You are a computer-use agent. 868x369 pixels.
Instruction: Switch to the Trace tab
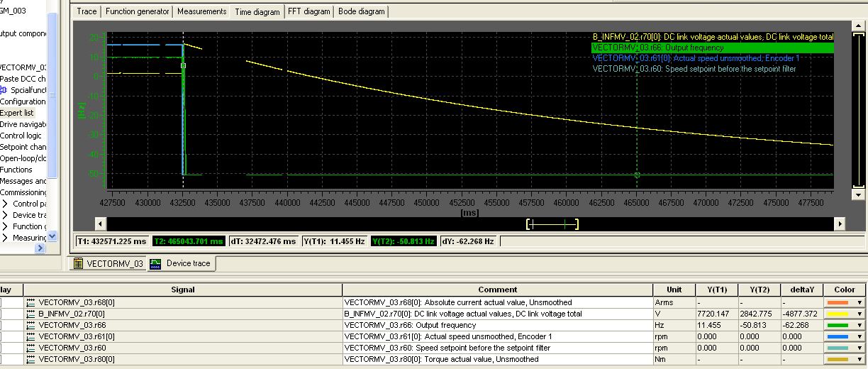pos(87,11)
